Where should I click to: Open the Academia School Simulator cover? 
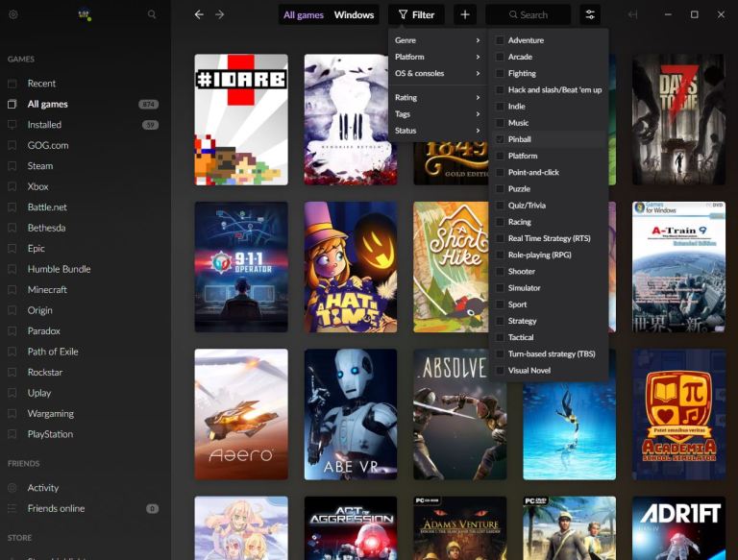click(678, 414)
